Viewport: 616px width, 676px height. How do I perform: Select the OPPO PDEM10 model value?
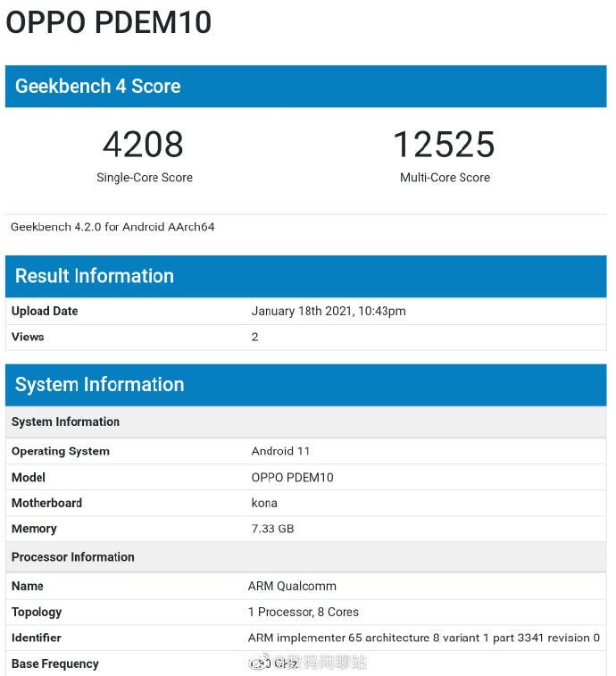(x=292, y=477)
